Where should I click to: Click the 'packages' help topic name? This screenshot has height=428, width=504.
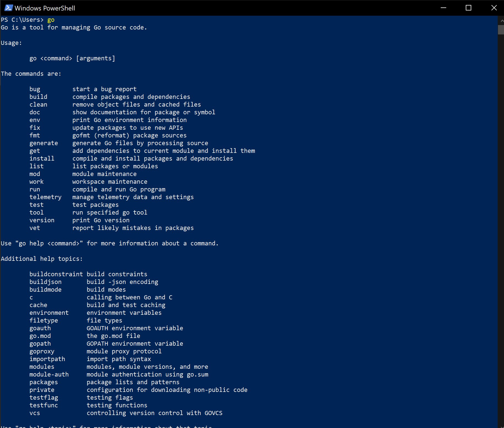(x=44, y=382)
